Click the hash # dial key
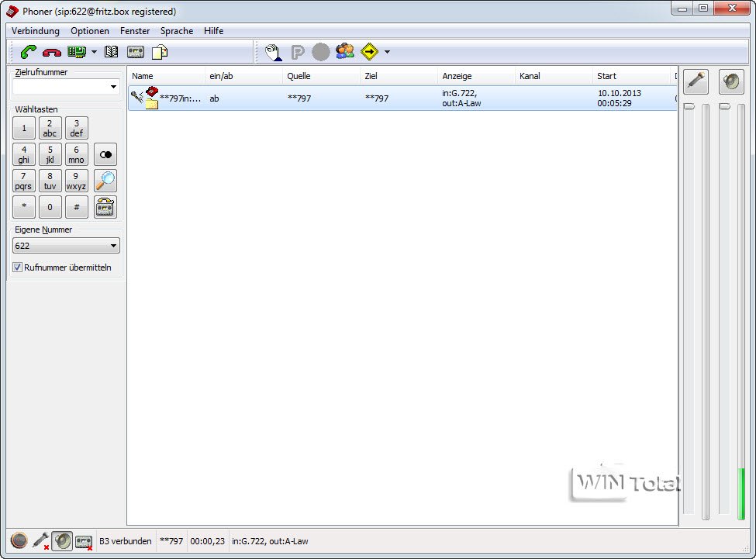 click(76, 207)
